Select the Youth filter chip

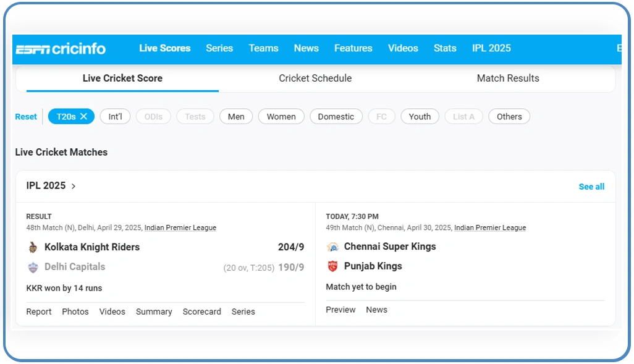[x=420, y=116]
